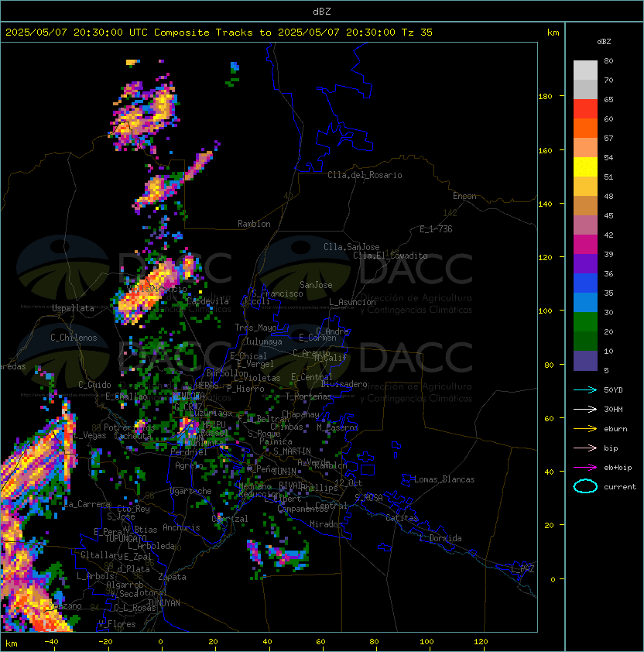Screen dimensions: 644x652
Task: Click the '120' tick on the horizontal axis
Action: [x=481, y=642]
